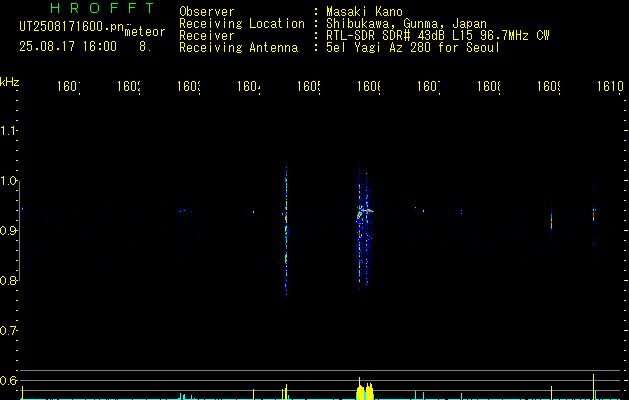The height and width of the screenshot is (400, 629).
Task: Click the Receiver label
Action: (x=207, y=36)
